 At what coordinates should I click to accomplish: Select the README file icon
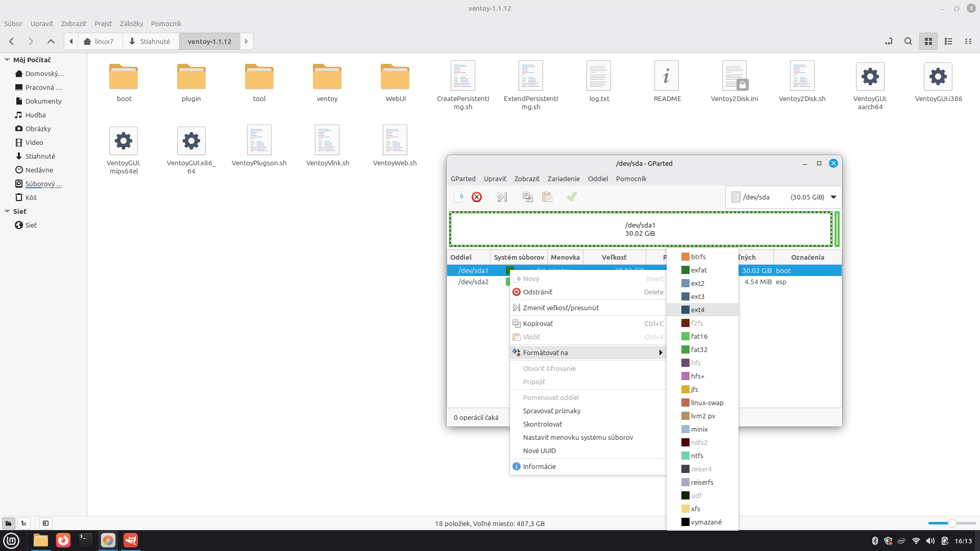pos(667,76)
